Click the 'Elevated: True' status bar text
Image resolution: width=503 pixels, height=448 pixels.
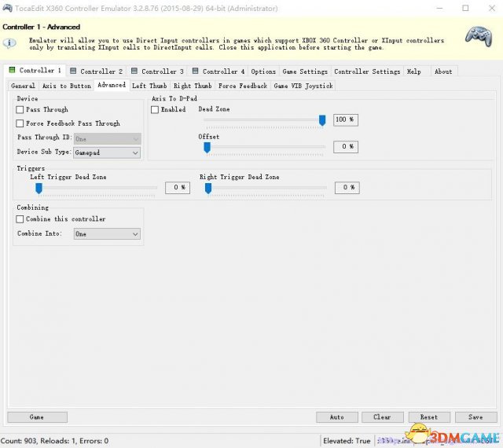347,441
